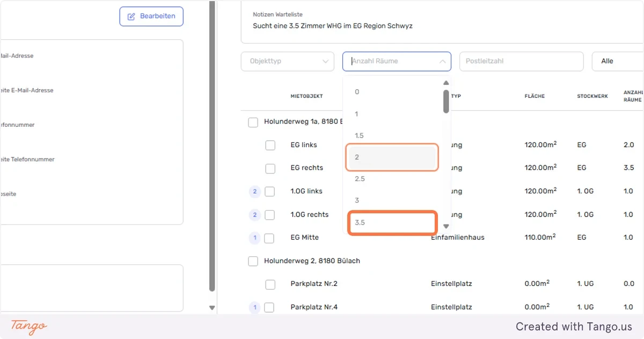Select the EG Mitte checkbox
644x339 pixels.
click(269, 238)
